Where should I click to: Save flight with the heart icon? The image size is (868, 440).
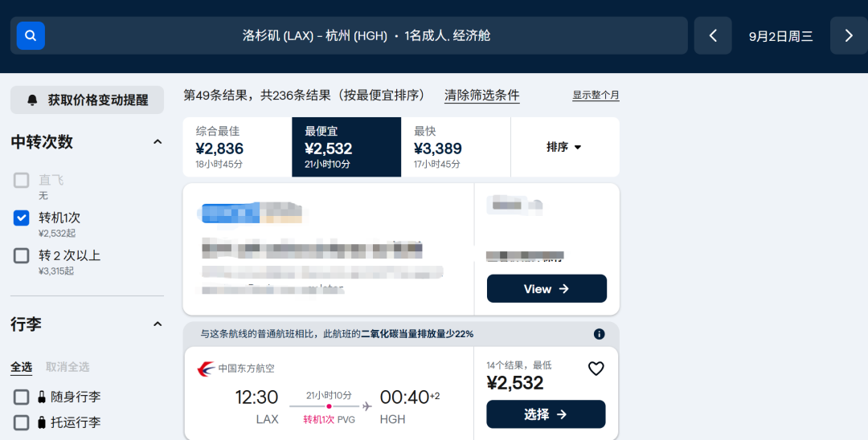tap(596, 369)
